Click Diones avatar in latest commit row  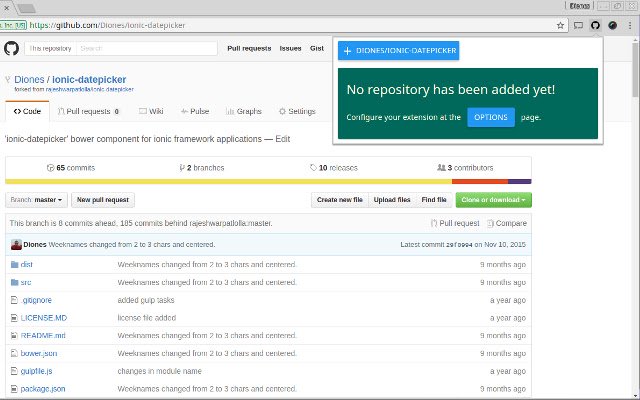pos(16,244)
